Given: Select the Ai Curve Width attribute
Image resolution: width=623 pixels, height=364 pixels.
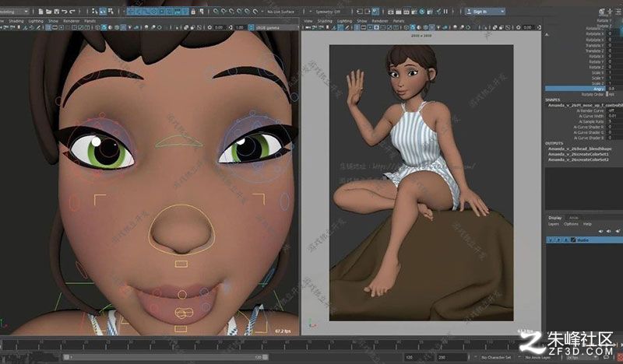Looking at the screenshot, I should [x=591, y=117].
